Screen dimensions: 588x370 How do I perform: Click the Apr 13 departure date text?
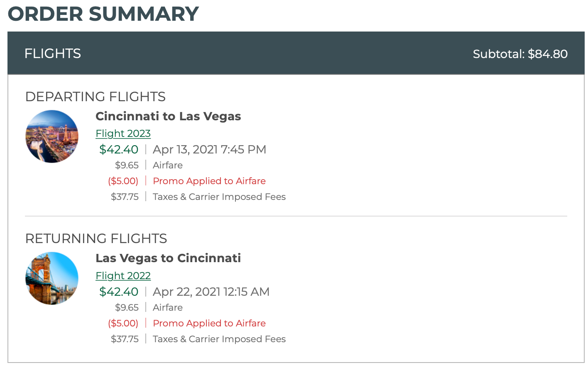coord(209,149)
